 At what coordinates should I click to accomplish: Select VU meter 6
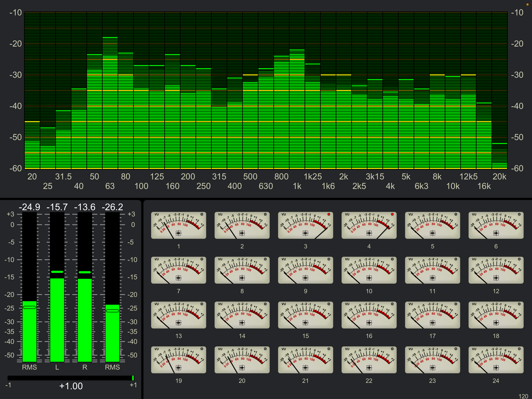point(496,225)
